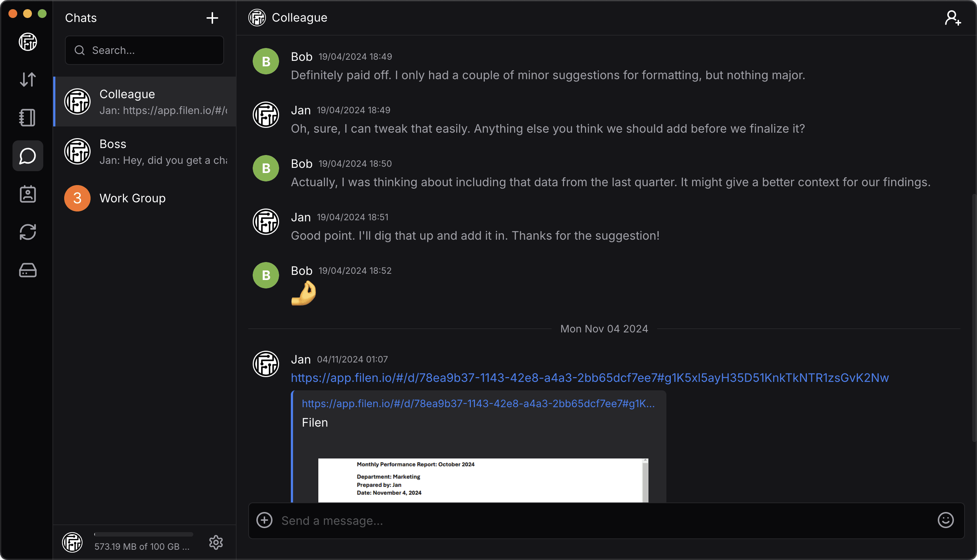
Task: Click the Filen logo at sidebar top
Action: pyautogui.click(x=28, y=41)
